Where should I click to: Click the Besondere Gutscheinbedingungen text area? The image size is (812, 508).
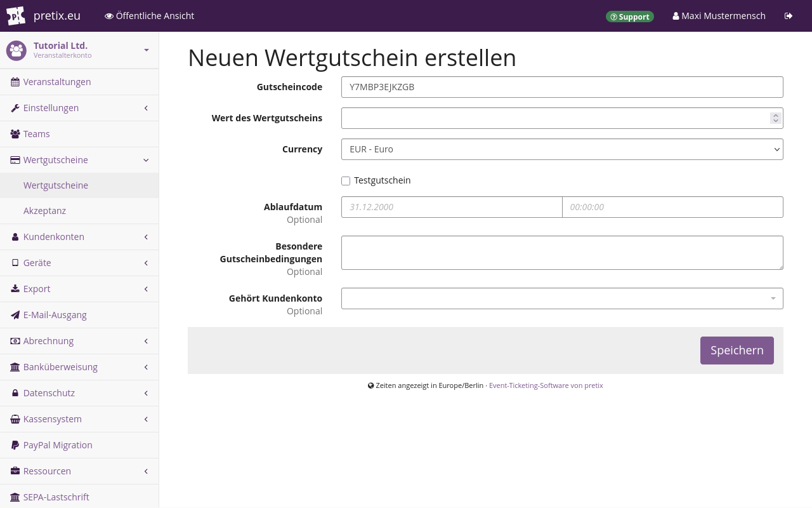pyautogui.click(x=562, y=253)
